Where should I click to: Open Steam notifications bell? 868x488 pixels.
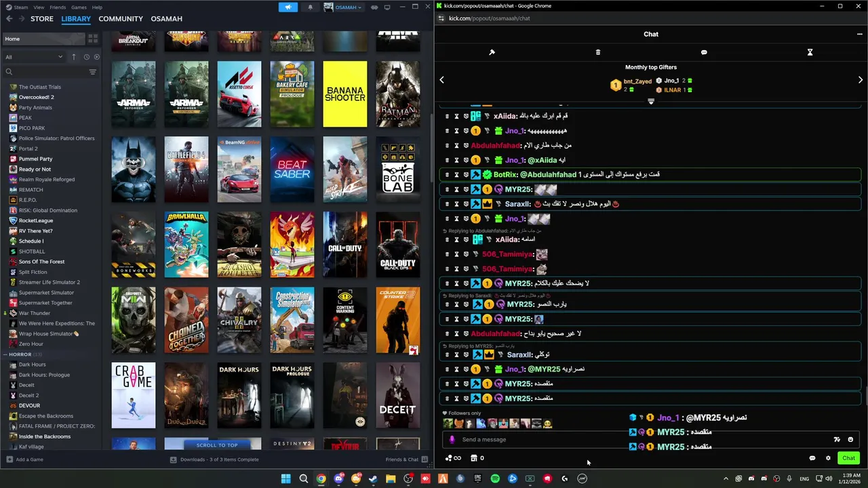(310, 7)
